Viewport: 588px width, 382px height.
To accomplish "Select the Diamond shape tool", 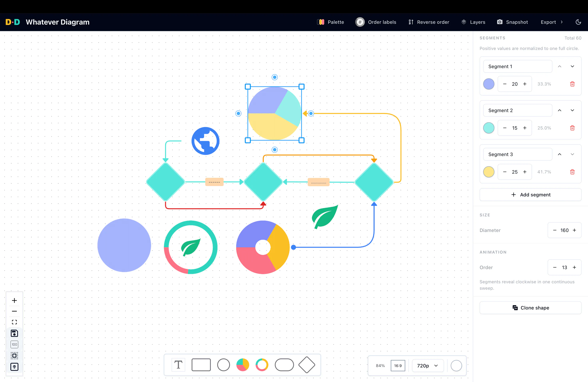I will pos(307,365).
